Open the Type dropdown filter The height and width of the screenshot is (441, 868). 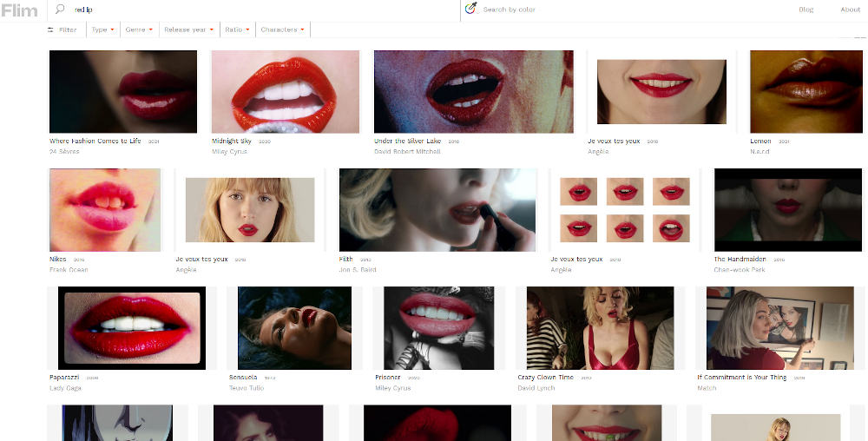coord(103,30)
